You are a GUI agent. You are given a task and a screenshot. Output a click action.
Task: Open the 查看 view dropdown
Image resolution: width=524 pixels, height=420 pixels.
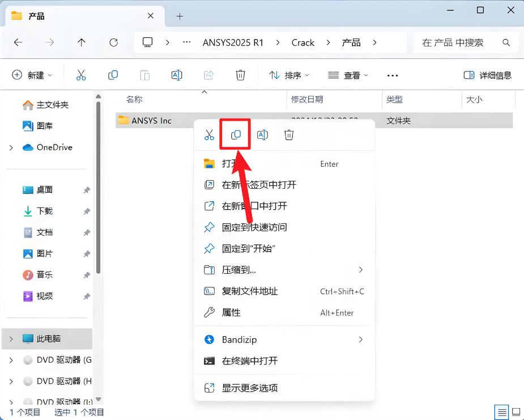point(348,75)
